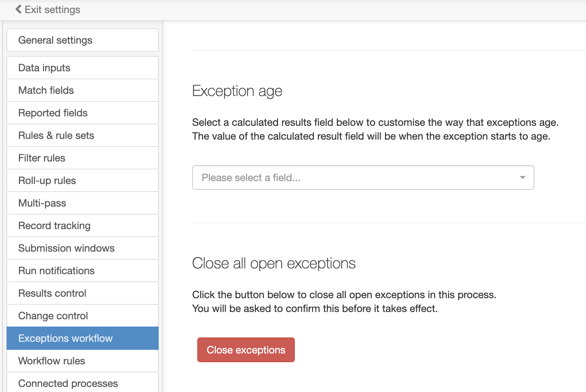Image resolution: width=586 pixels, height=392 pixels.
Task: Open Record tracking settings
Action: [83, 225]
